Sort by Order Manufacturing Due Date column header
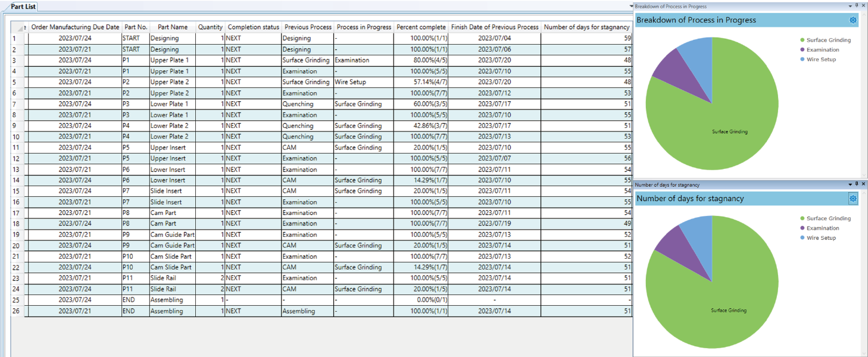Image resolution: width=868 pixels, height=357 pixels. (75, 27)
